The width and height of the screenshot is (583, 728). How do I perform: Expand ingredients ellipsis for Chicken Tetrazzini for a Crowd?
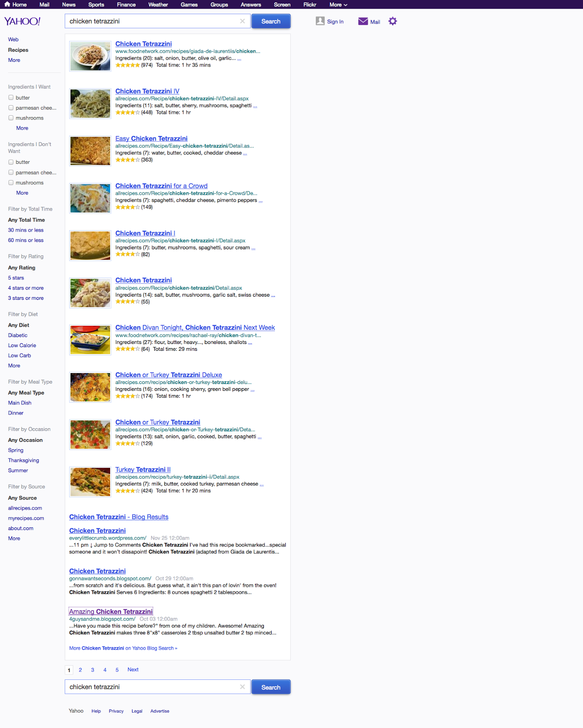point(260,201)
